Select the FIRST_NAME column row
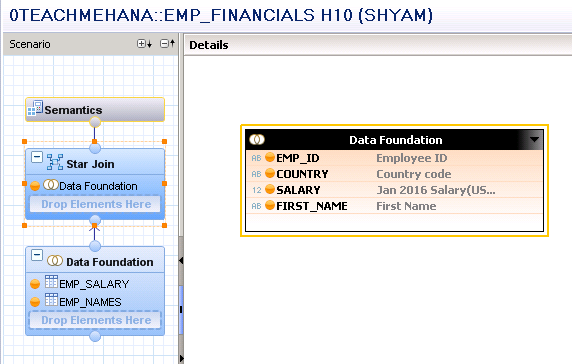 (394, 206)
